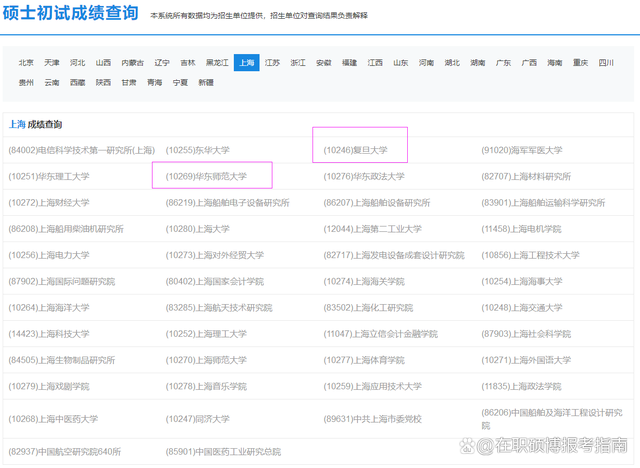Open (12044)上海第二工业大学 link

click(373, 229)
